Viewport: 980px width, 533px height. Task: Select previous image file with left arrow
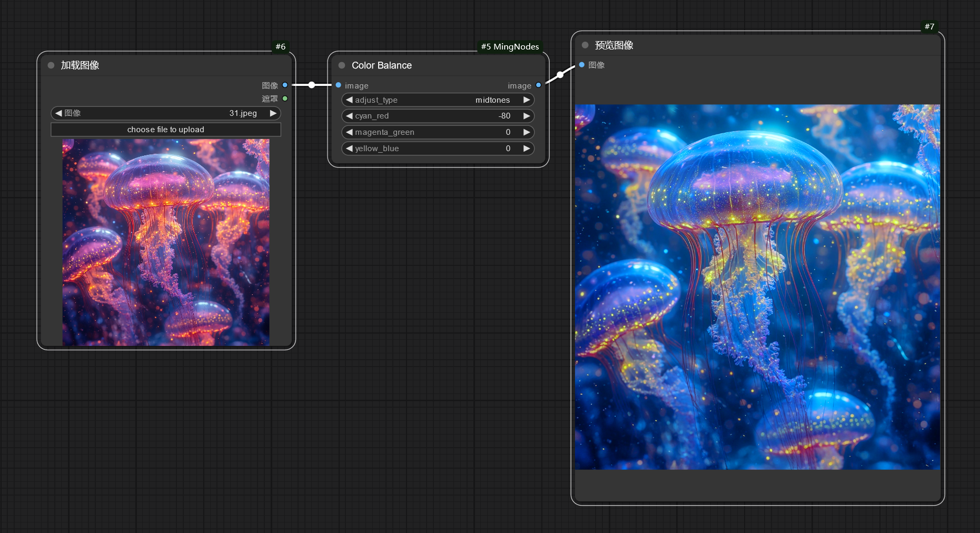tap(58, 113)
